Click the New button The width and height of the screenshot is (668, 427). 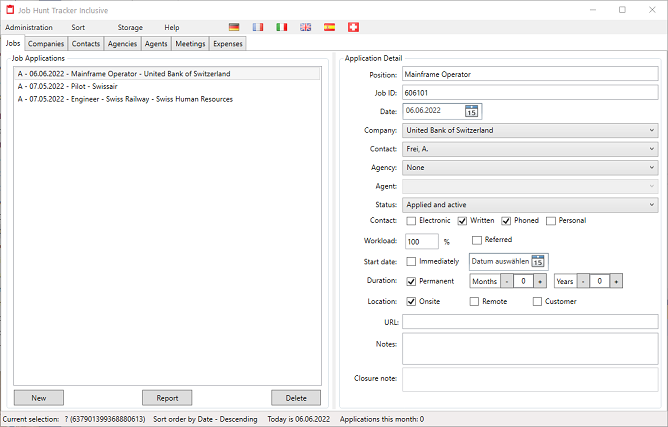pos(39,398)
